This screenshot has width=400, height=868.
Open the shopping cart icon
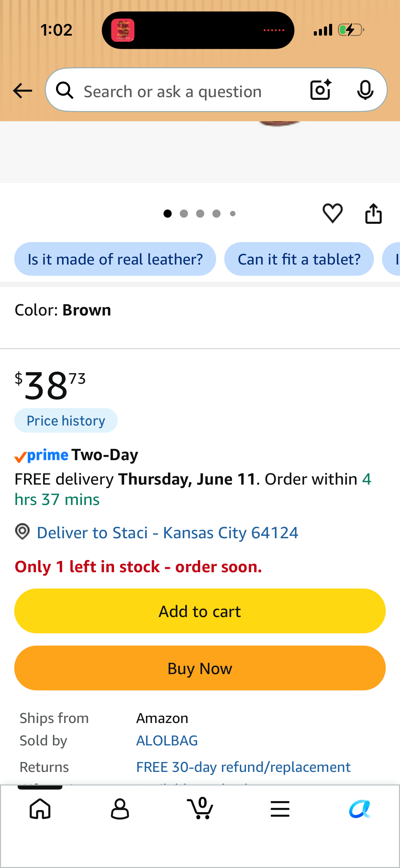click(x=200, y=808)
